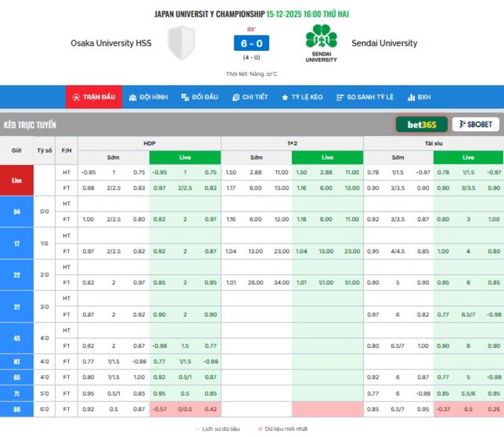Click the minute 04 timeline cell

(16, 212)
